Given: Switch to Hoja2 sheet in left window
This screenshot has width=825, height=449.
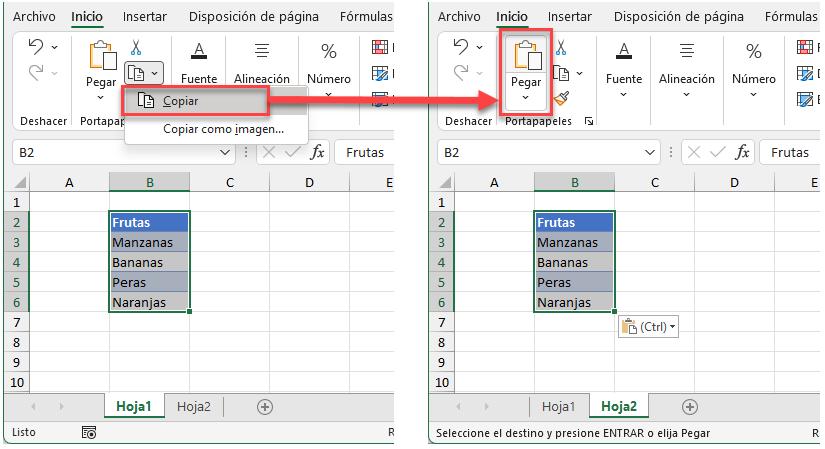Looking at the screenshot, I should 194,406.
